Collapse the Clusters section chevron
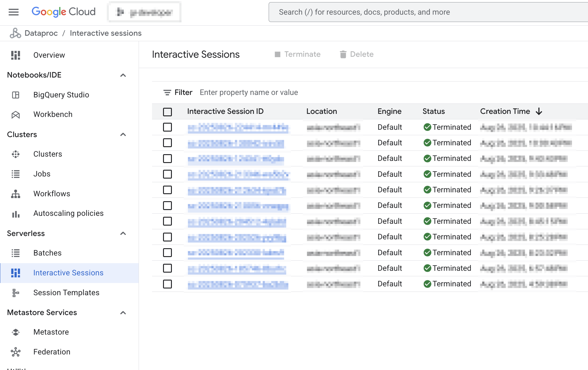The width and height of the screenshot is (588, 370). point(123,135)
